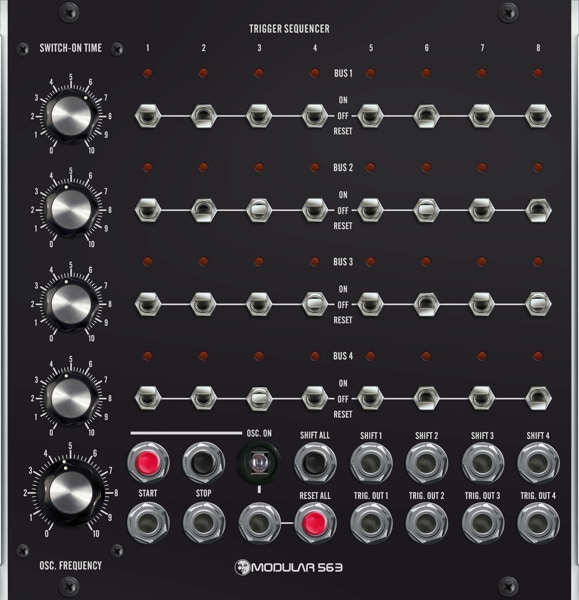Click the TRIG. OUT 1 jack
This screenshot has height=600, width=579.
coord(371,523)
